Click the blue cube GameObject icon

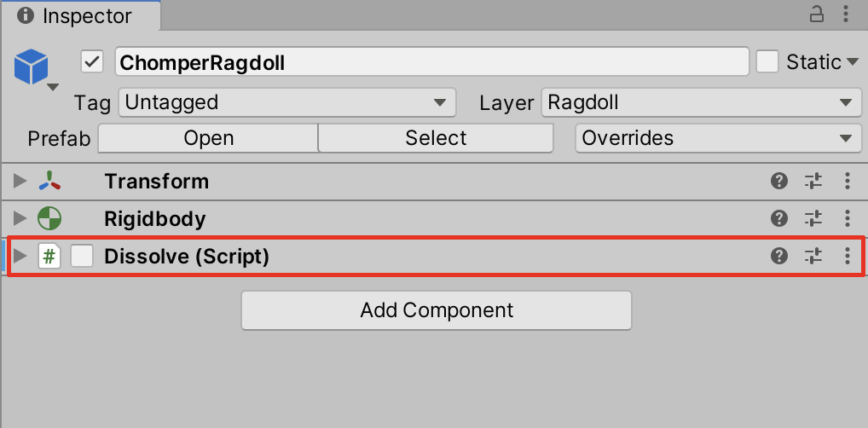click(32, 67)
